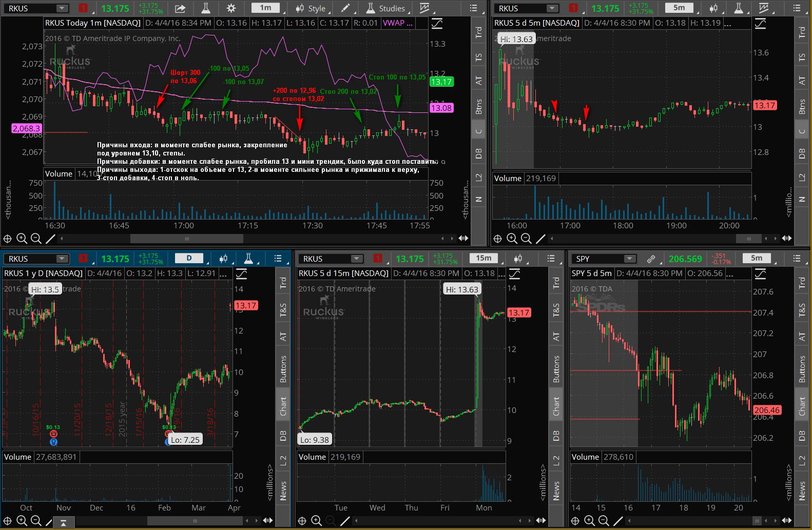Expand the SPY symbol dropdown
This screenshot has height=530, width=812.
pyautogui.click(x=630, y=259)
